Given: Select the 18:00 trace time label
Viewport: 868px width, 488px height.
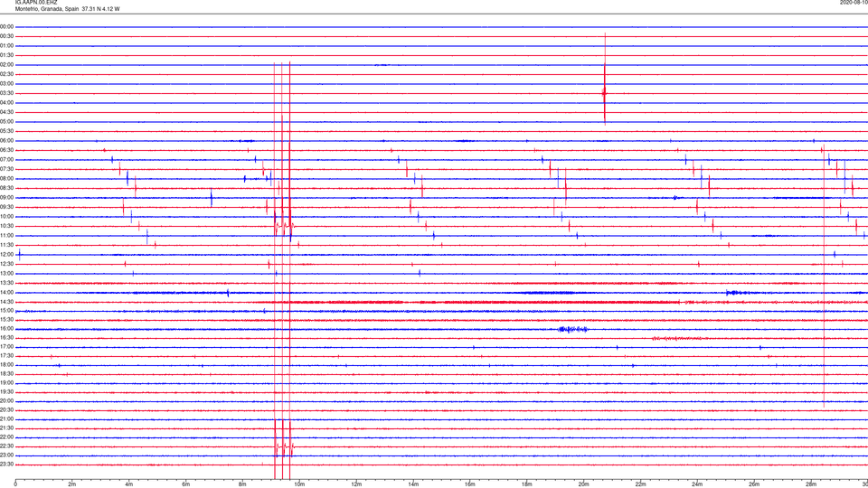Looking at the screenshot, I should [x=6, y=365].
